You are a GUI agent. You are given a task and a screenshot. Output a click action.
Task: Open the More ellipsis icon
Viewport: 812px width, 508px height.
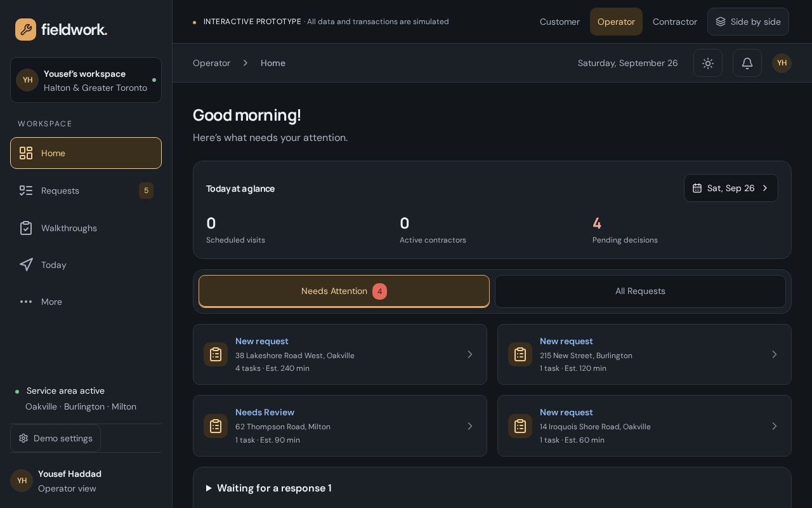[x=26, y=302]
